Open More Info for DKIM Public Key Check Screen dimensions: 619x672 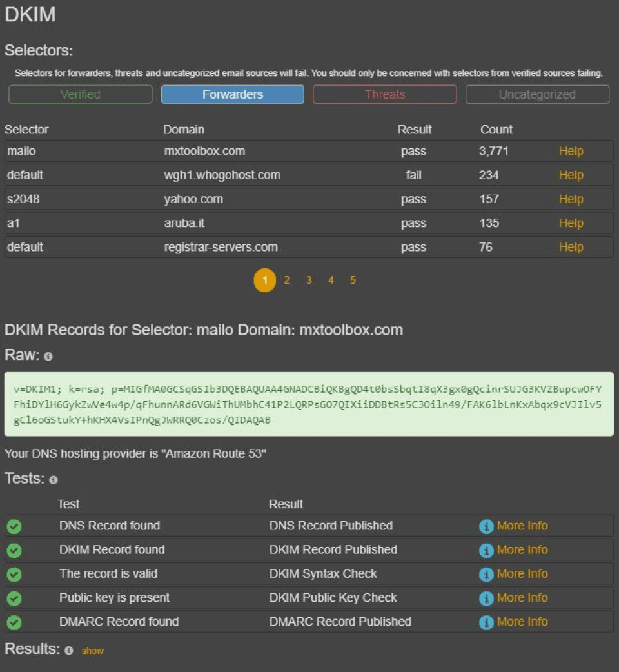click(x=522, y=598)
